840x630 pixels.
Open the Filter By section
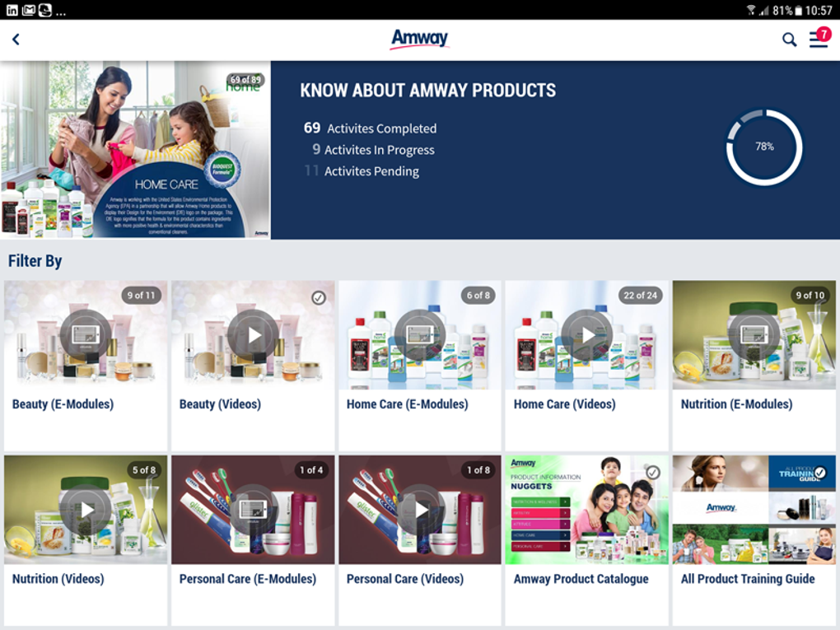pyautogui.click(x=35, y=260)
